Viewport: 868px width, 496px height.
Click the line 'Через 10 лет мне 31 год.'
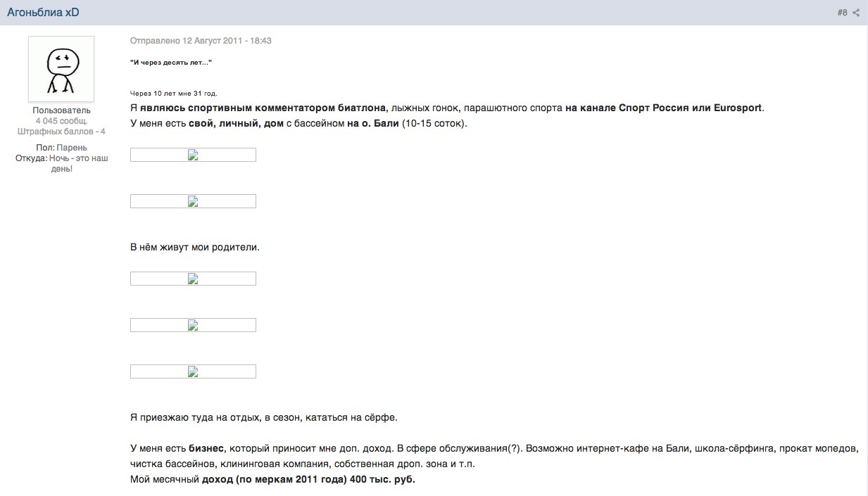pyautogui.click(x=174, y=93)
